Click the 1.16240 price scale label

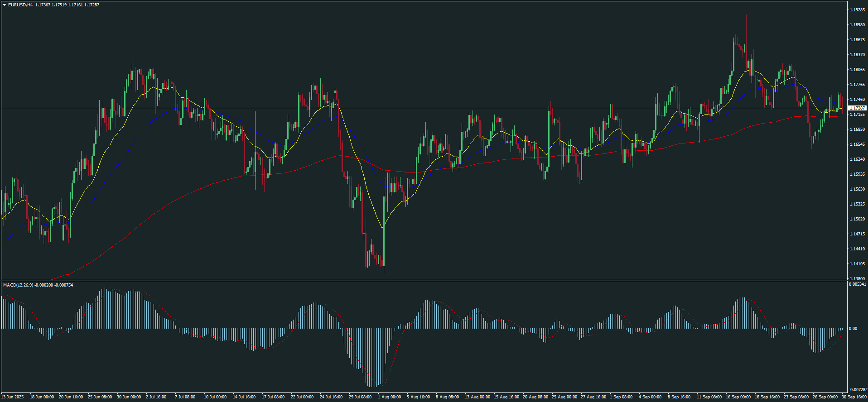pyautogui.click(x=857, y=159)
